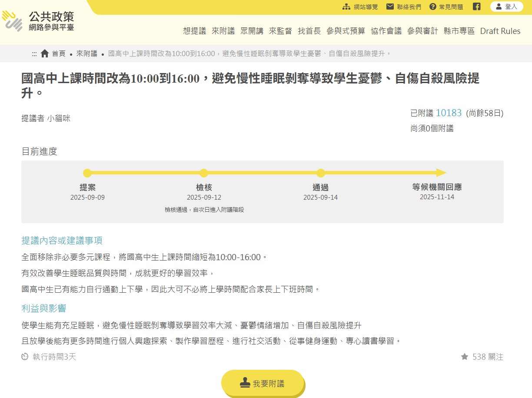Click the 通過 stage marker on the progress timeline
This screenshot has width=532, height=398.
tap(321, 173)
